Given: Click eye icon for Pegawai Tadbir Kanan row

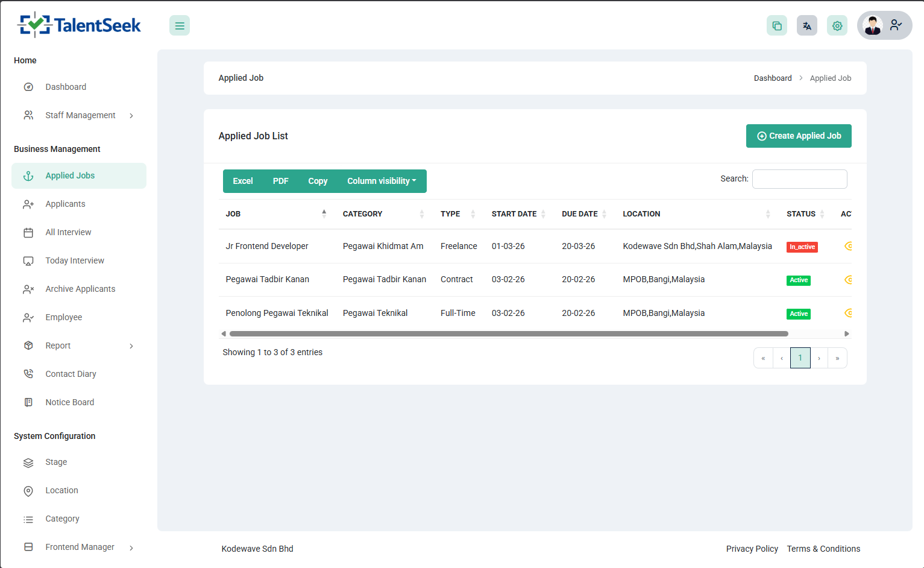Looking at the screenshot, I should (848, 280).
